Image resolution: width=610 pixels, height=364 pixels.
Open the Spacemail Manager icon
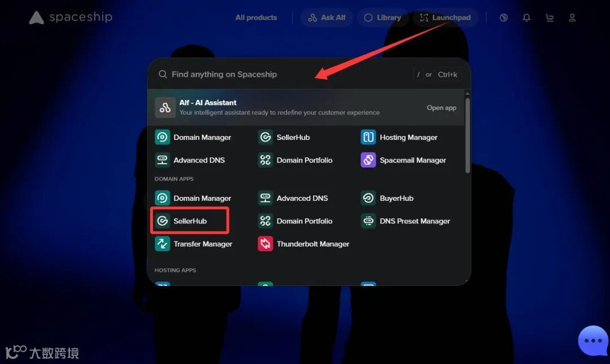(x=368, y=160)
